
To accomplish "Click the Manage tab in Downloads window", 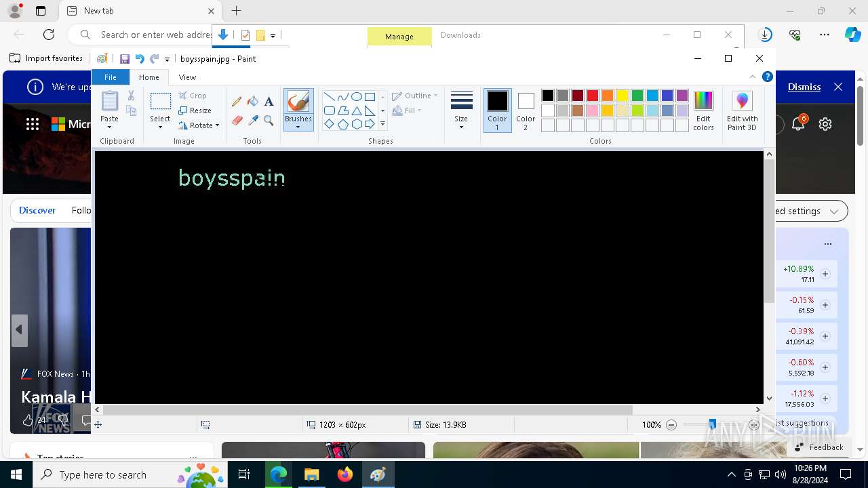I will point(399,37).
